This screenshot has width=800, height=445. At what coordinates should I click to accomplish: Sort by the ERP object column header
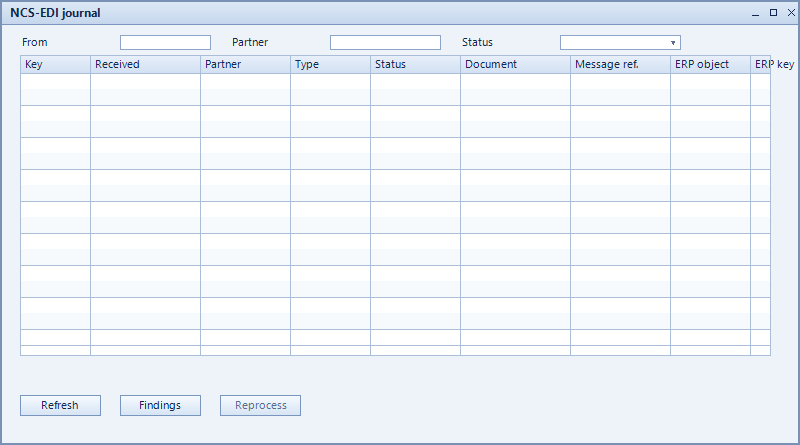[710, 64]
